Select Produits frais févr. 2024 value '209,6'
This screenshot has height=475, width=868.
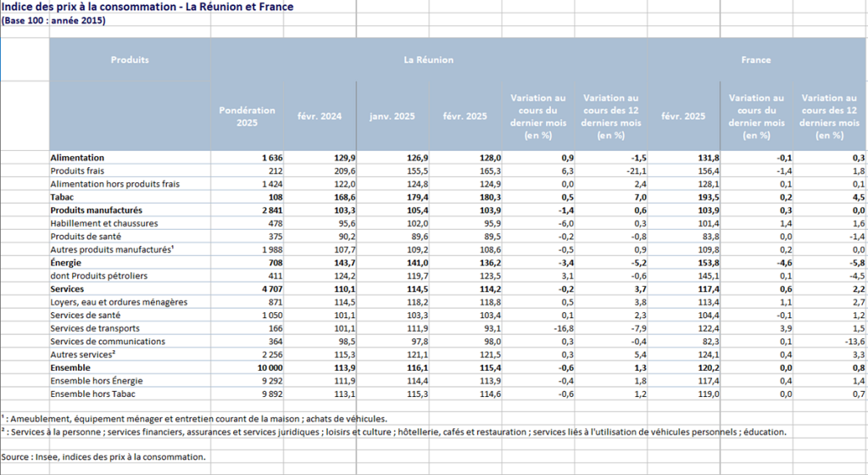[x=345, y=171]
